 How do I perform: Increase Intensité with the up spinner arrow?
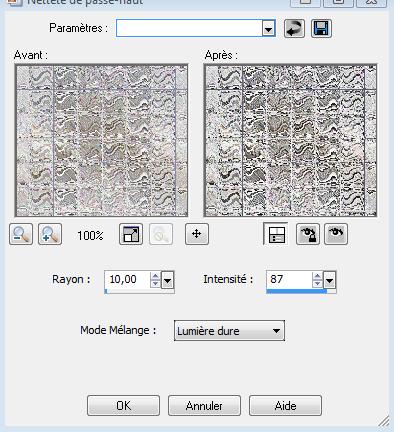[317, 276]
